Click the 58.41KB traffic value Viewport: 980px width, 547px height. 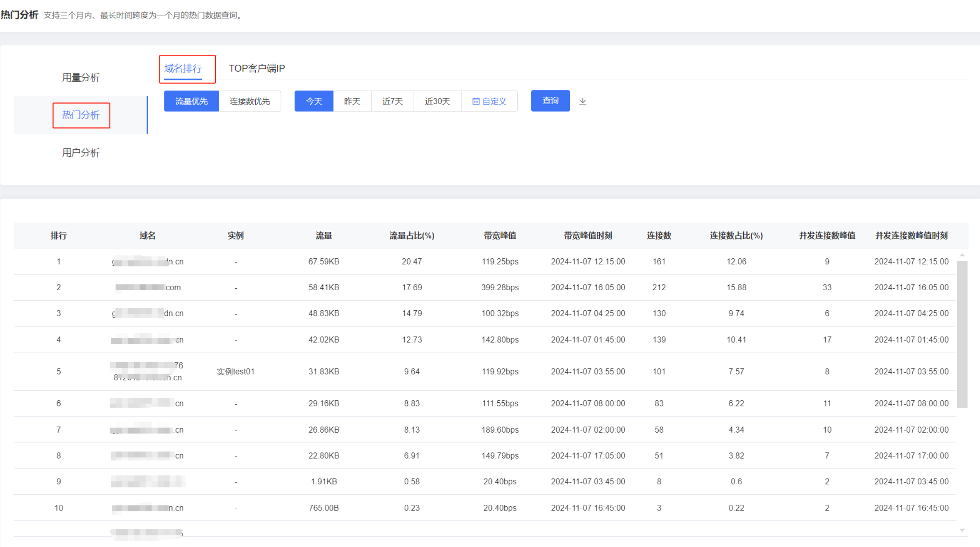(x=324, y=287)
